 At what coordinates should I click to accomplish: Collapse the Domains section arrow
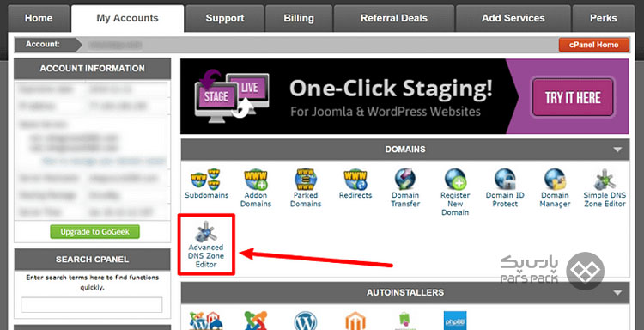[x=617, y=150]
